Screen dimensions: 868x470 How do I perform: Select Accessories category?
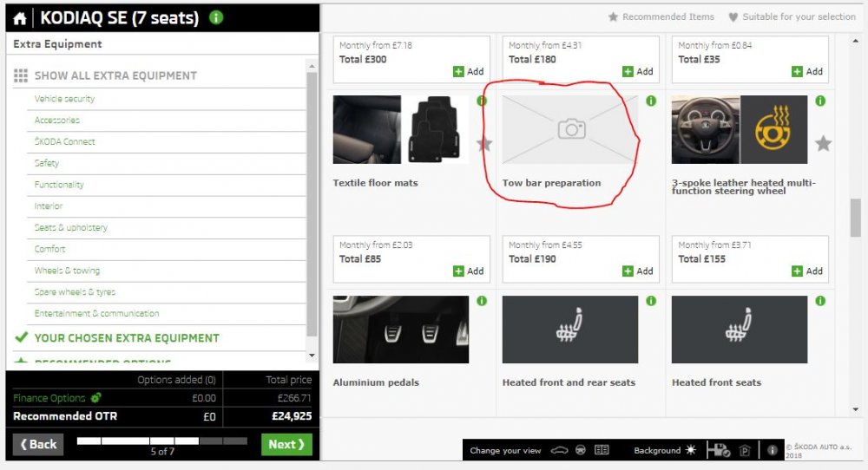(x=57, y=120)
